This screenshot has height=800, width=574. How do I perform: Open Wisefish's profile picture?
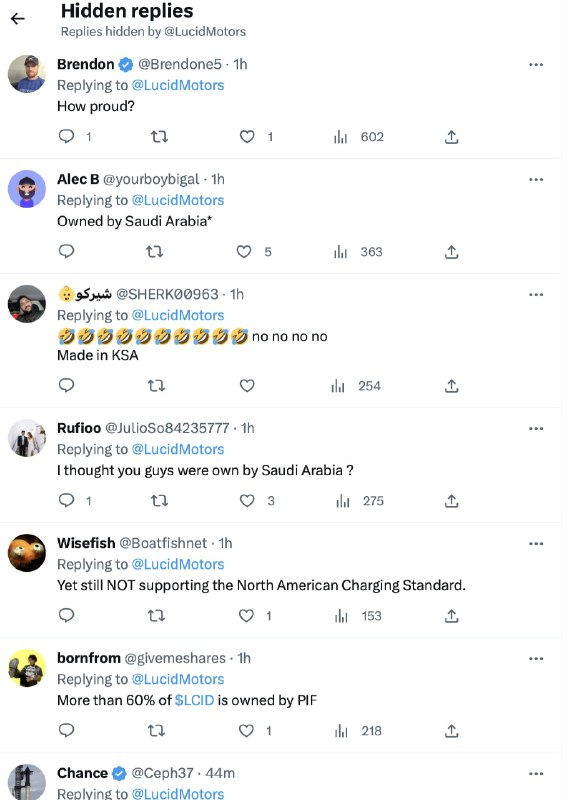coord(27,553)
